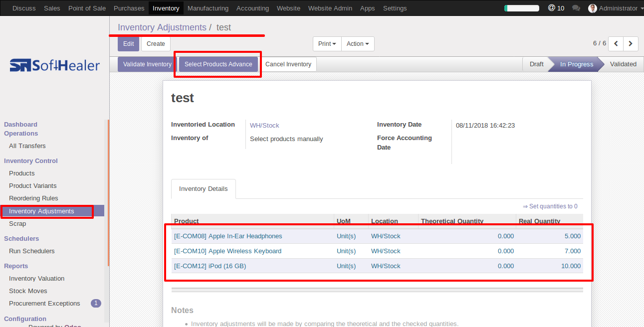Screen dimensions: 644x327
Task: Open the Action dropdown menu
Action: (x=358, y=44)
